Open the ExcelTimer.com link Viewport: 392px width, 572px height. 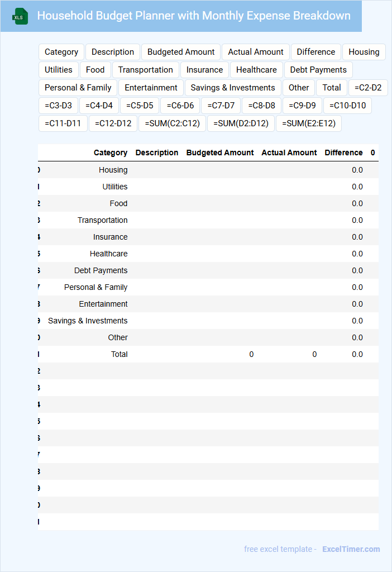tap(351, 549)
